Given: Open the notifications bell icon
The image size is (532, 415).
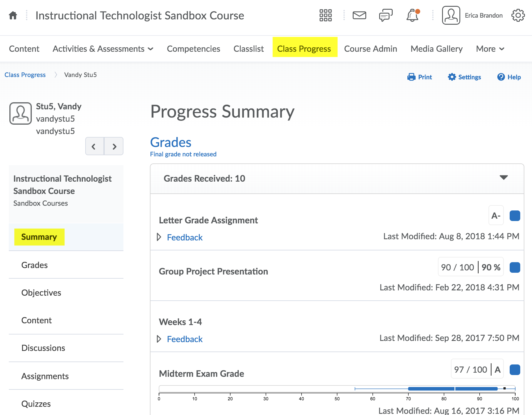Looking at the screenshot, I should pyautogui.click(x=412, y=15).
